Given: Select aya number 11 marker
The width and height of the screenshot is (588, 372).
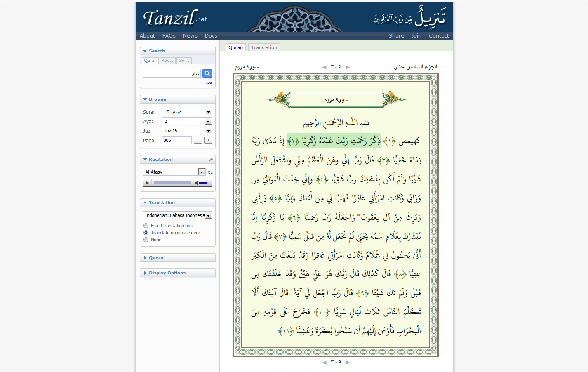Looking at the screenshot, I should coord(286,331).
